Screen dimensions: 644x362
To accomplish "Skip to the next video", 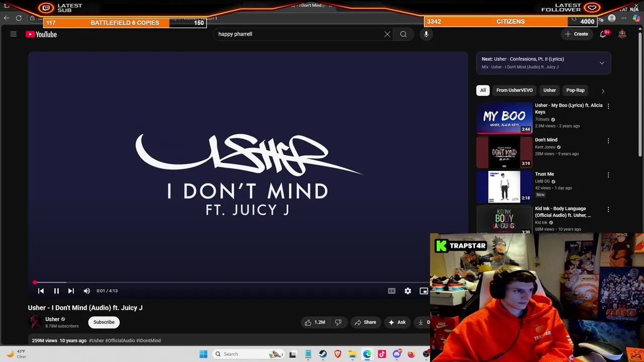I will (71, 291).
